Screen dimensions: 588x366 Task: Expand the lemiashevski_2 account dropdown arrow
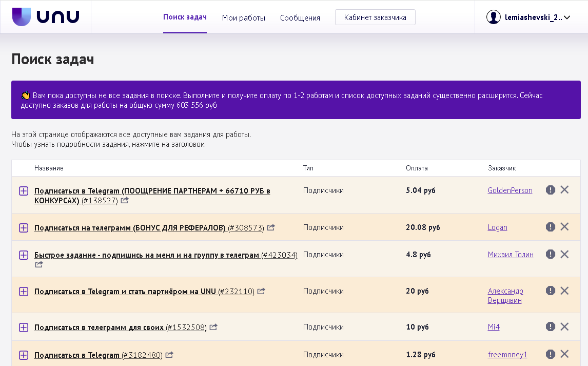[x=566, y=17]
